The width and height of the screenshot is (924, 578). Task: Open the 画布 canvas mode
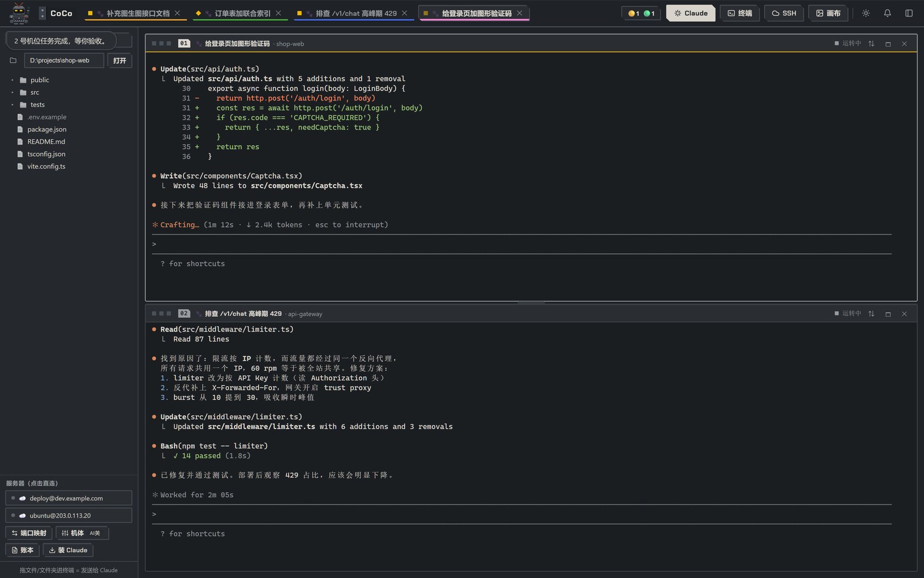point(828,13)
